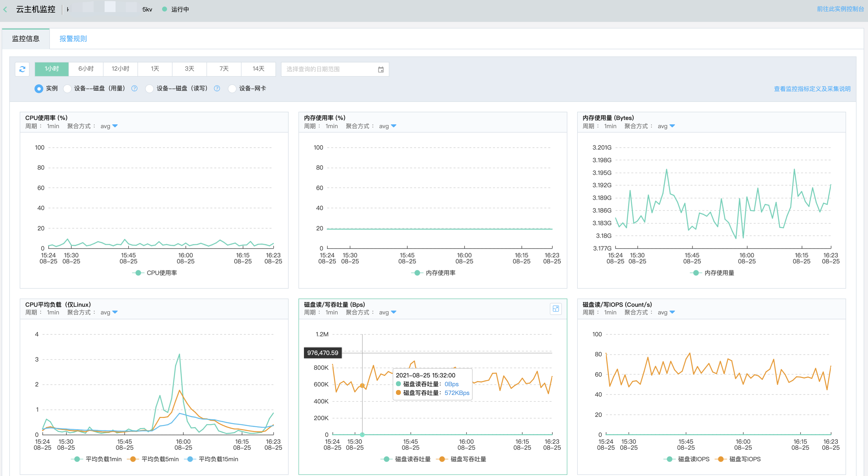Expand the 磁盘读/写吞吐量 chart to fullscreen

click(x=556, y=309)
